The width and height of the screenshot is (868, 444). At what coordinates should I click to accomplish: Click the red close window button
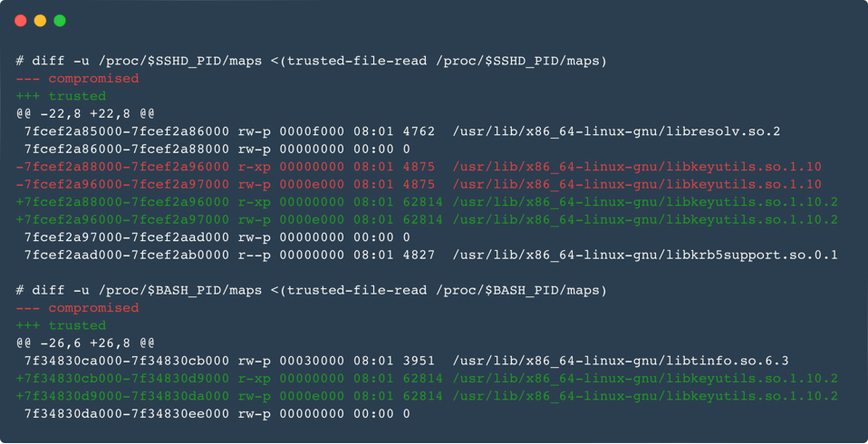tap(20, 20)
